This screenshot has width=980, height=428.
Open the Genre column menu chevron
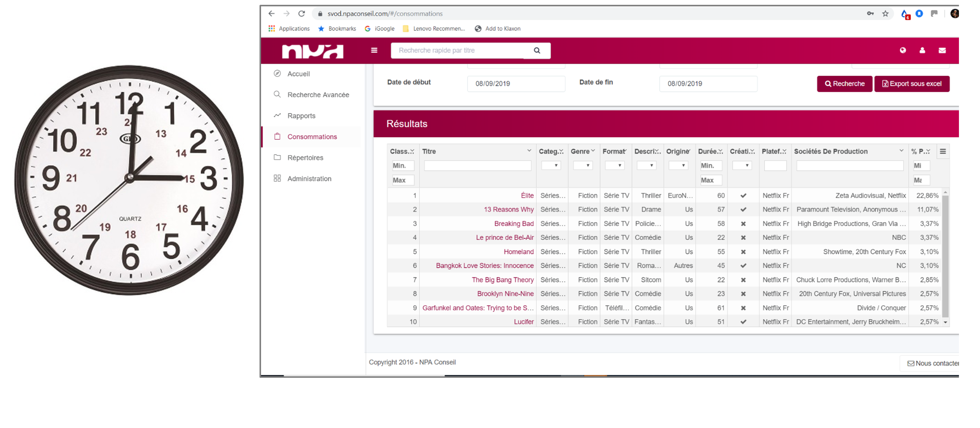593,151
